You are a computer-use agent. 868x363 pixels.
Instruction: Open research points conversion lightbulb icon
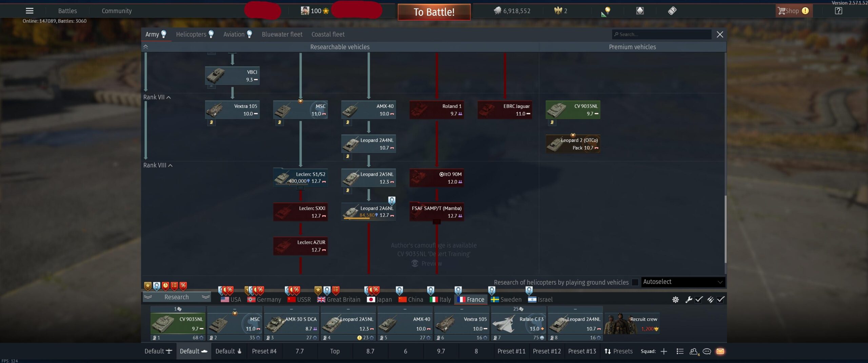(606, 12)
